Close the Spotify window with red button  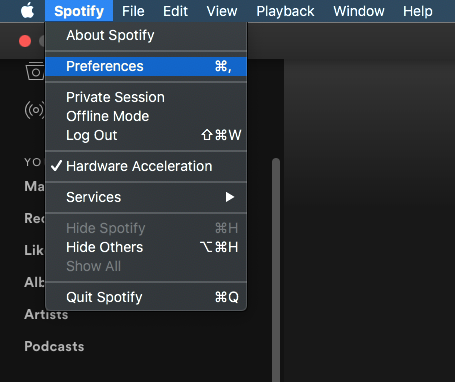(x=25, y=41)
